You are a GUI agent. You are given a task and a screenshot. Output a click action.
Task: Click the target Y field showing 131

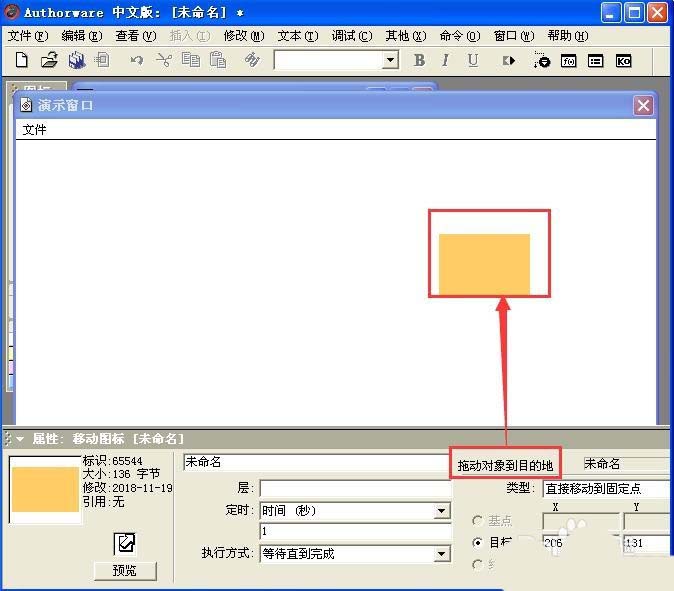647,543
